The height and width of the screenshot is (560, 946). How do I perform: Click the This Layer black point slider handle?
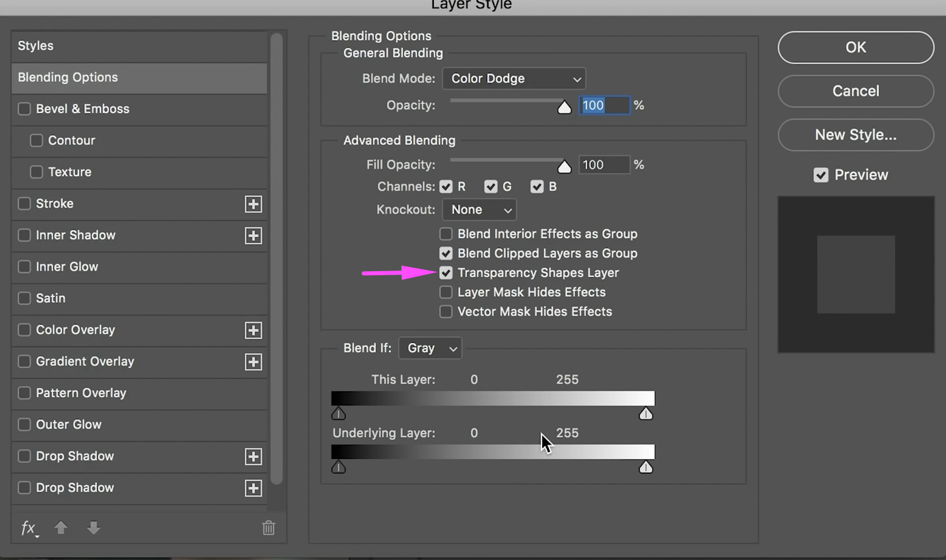(x=338, y=414)
